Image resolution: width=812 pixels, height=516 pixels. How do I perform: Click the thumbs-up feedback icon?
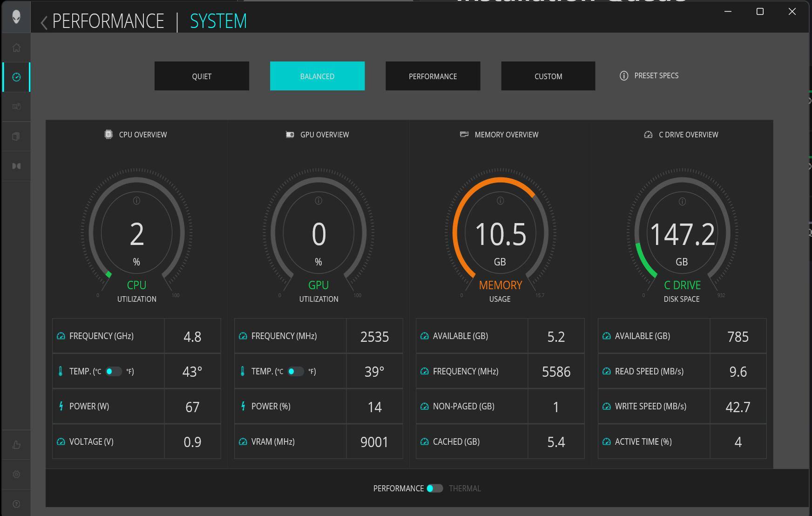(16, 445)
